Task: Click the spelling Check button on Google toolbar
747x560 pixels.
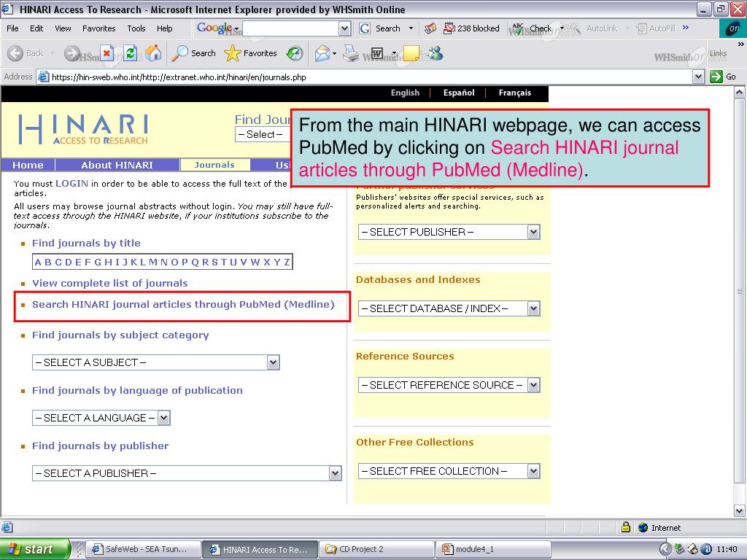Action: tap(532, 28)
